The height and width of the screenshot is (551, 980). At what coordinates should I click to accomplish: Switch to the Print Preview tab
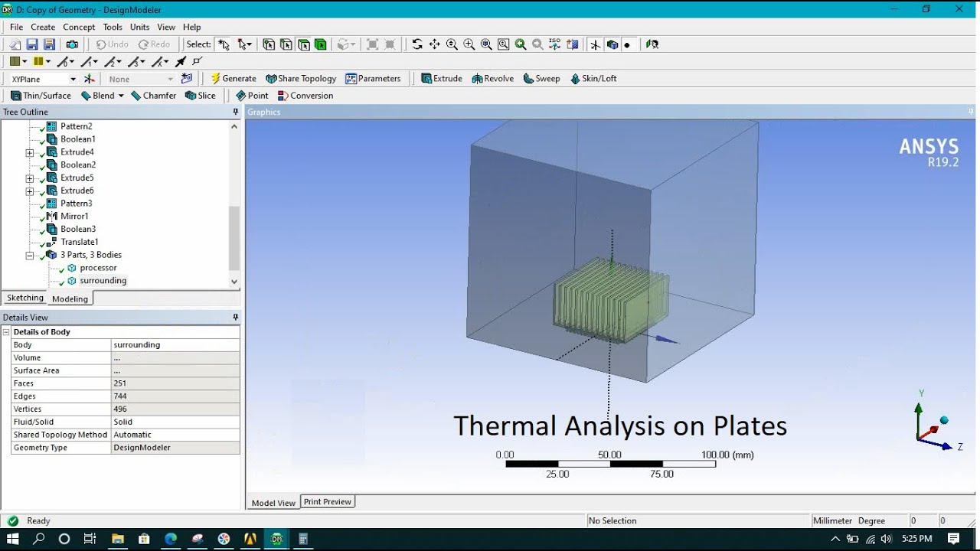click(x=327, y=502)
